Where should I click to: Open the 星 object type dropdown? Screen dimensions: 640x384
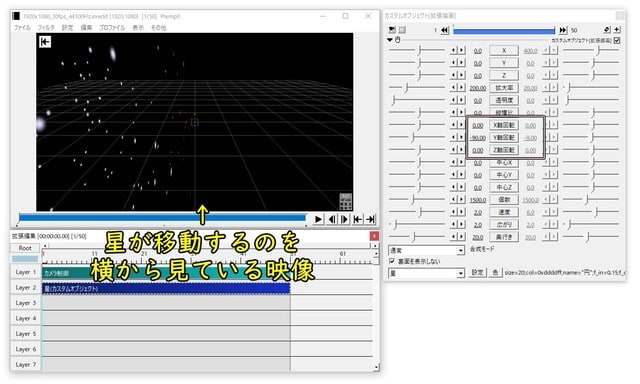[x=426, y=273]
